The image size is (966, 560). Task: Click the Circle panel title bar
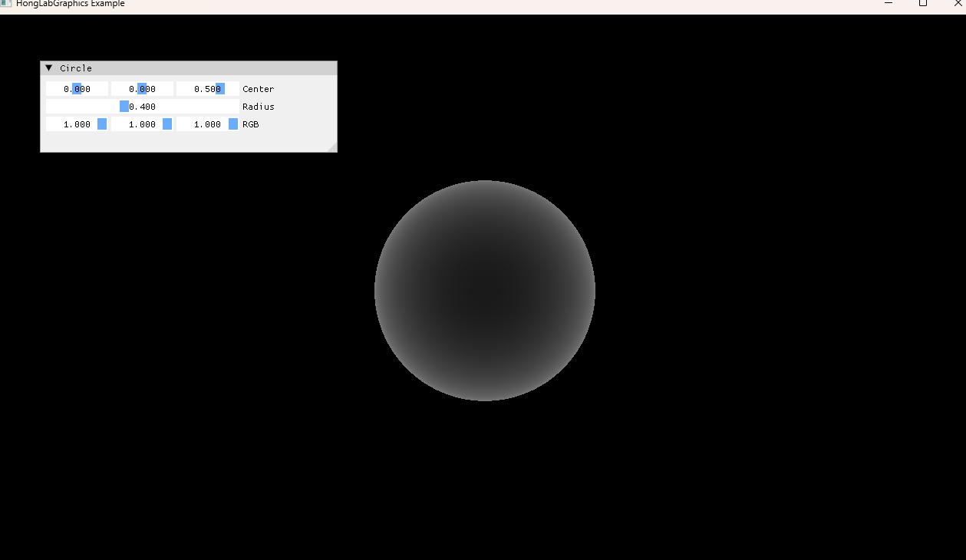pos(189,68)
